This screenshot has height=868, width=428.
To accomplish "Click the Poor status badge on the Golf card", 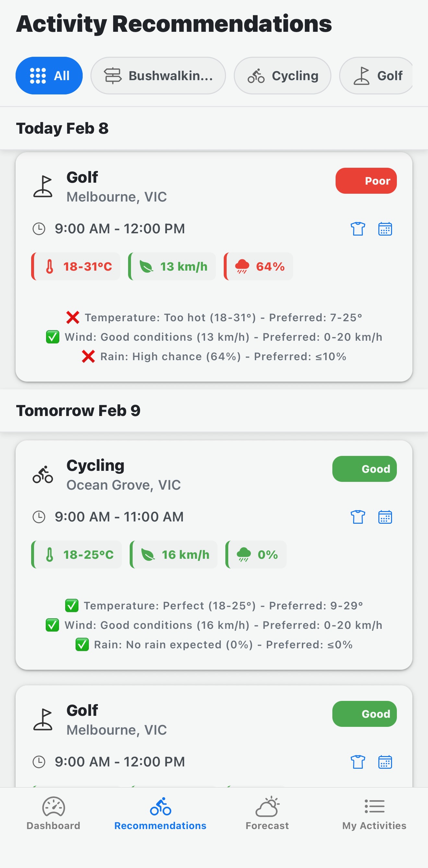I will pos(366,181).
